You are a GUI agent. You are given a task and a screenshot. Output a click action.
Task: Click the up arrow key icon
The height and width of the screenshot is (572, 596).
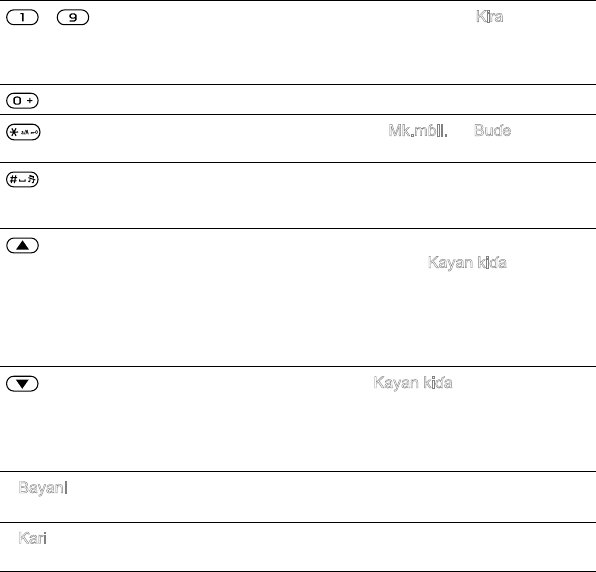point(22,246)
